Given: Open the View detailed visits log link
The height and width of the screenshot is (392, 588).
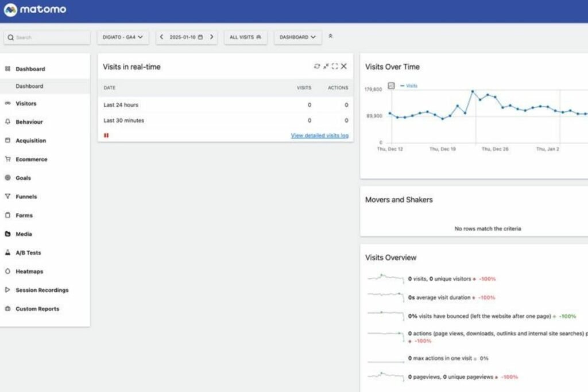Looking at the screenshot, I should coord(319,135).
